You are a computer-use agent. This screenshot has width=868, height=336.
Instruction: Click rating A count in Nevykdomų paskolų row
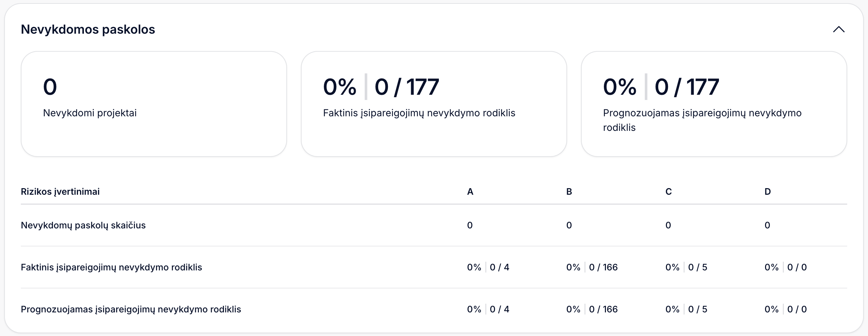tap(470, 225)
